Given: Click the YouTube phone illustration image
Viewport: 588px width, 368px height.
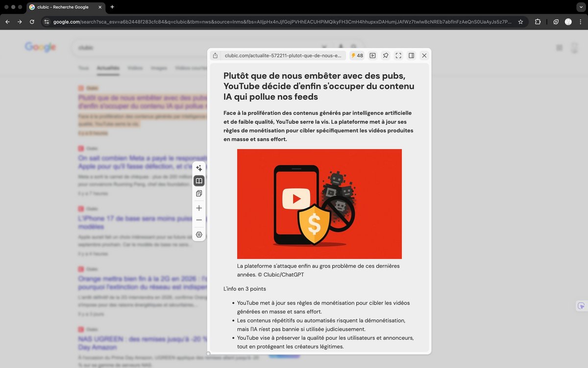Looking at the screenshot, I should [x=319, y=204].
